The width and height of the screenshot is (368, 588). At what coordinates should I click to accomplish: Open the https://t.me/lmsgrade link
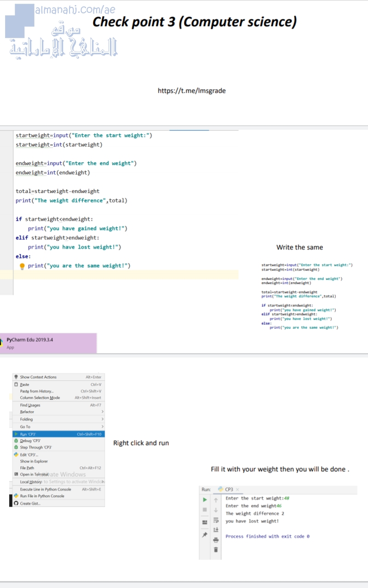tap(192, 91)
